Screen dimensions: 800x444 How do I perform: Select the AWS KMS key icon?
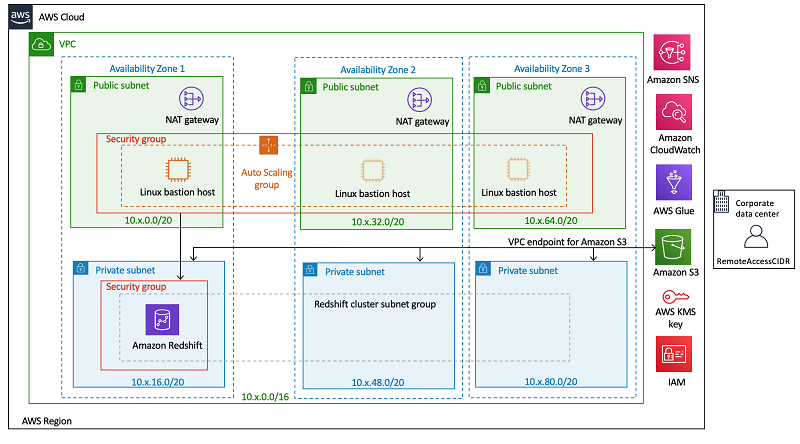pos(676,297)
